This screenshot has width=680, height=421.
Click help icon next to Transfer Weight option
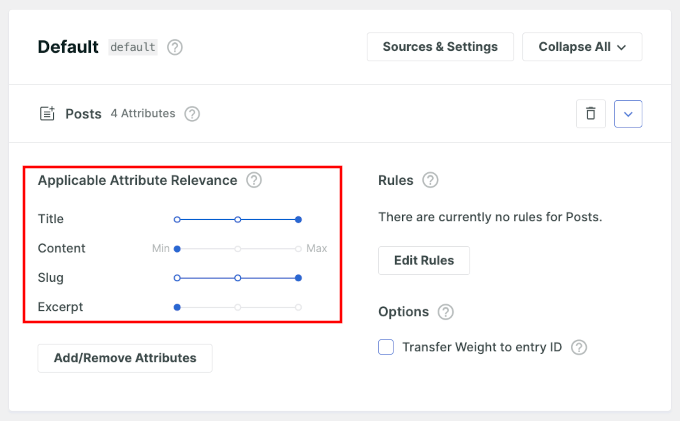(x=578, y=348)
